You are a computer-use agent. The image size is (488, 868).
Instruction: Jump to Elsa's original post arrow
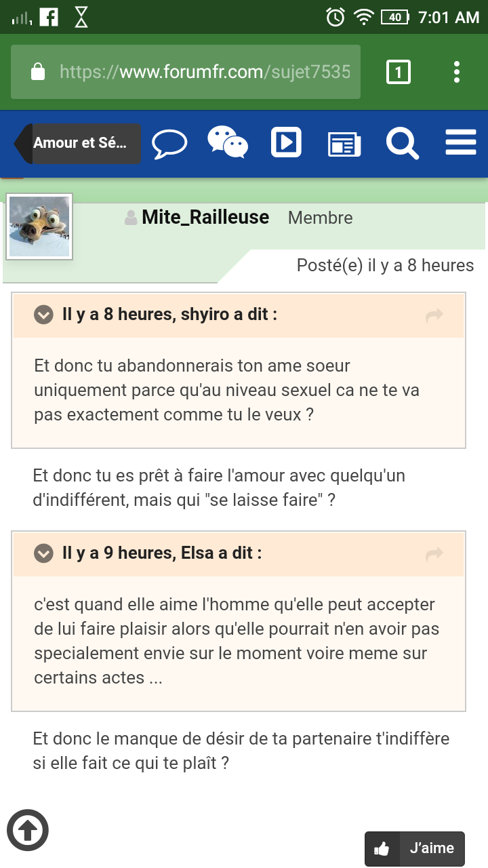[x=434, y=554]
